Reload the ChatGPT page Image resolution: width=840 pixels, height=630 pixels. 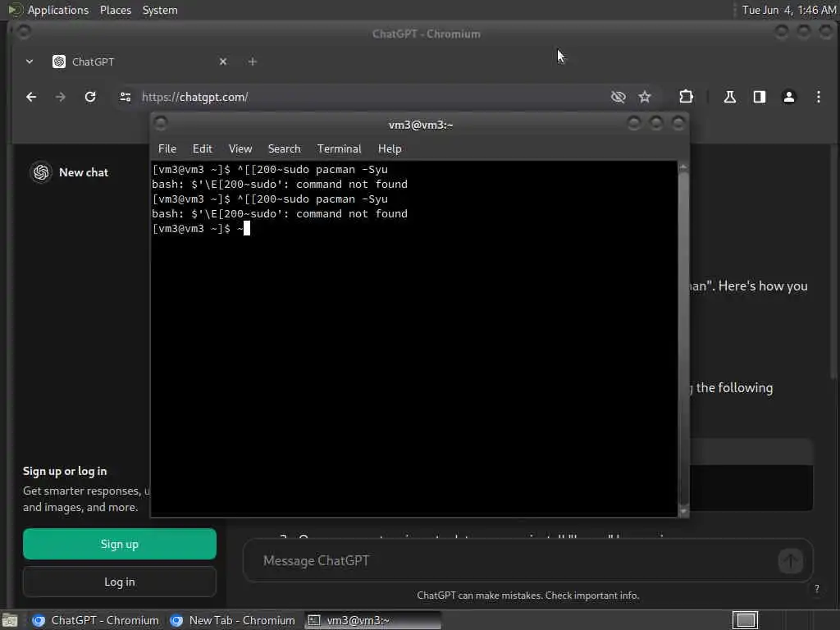click(90, 97)
